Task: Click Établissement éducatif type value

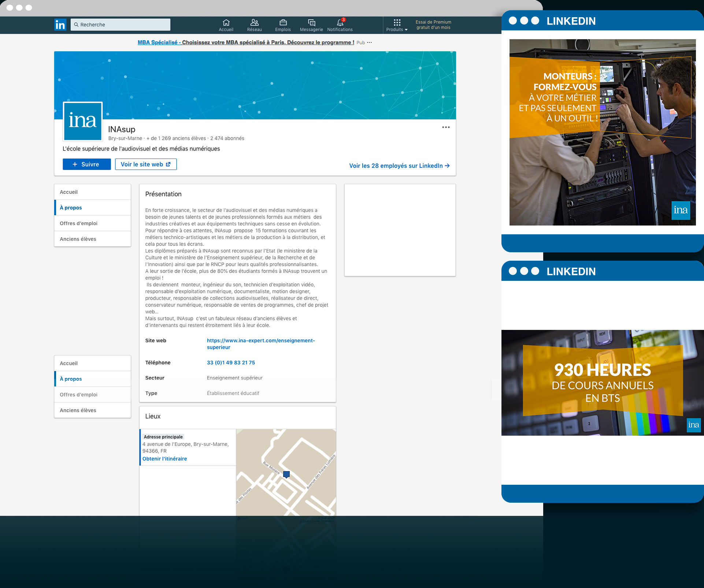Action: (x=233, y=393)
